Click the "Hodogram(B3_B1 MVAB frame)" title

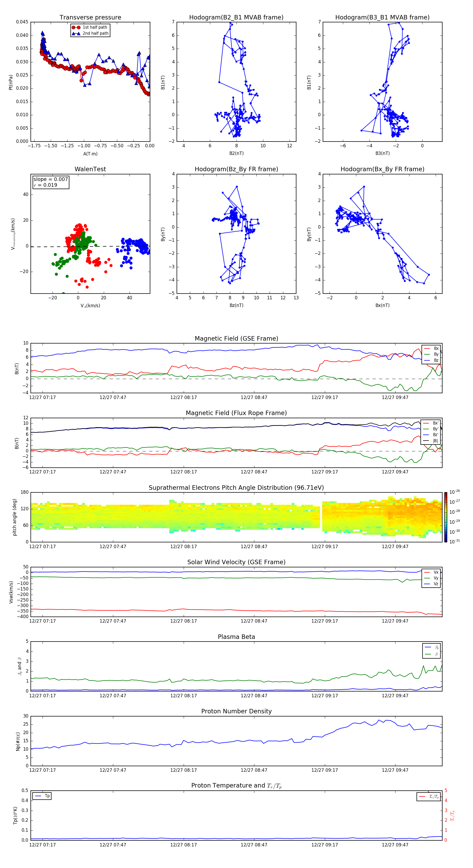click(382, 18)
